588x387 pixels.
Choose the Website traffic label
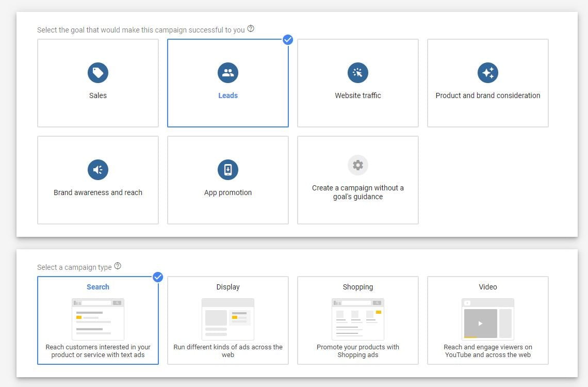click(358, 95)
